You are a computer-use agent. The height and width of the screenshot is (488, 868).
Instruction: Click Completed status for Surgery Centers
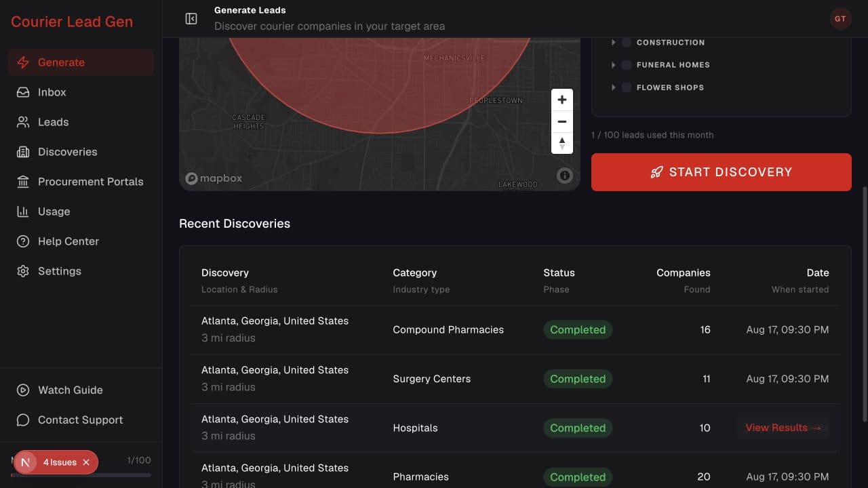578,379
